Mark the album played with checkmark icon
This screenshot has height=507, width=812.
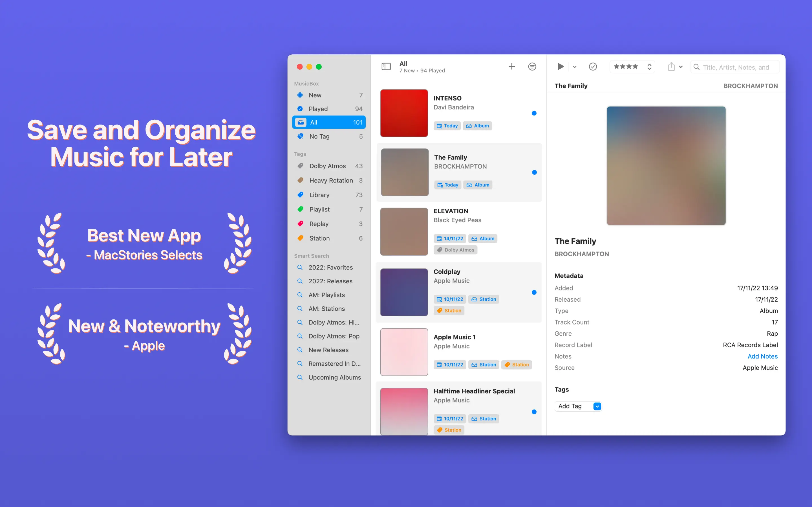593,67
